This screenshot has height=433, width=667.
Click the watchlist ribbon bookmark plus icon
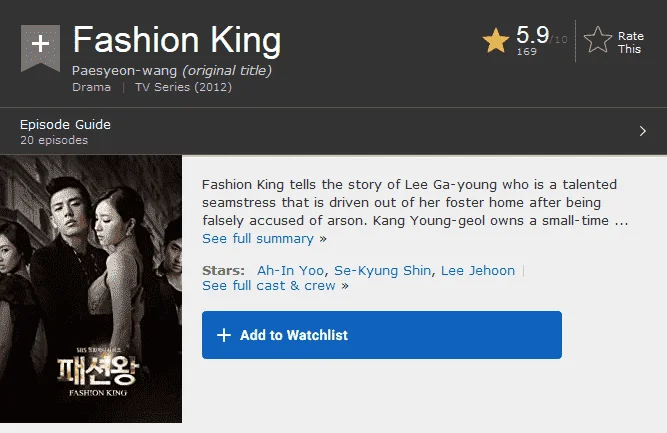click(x=40, y=48)
